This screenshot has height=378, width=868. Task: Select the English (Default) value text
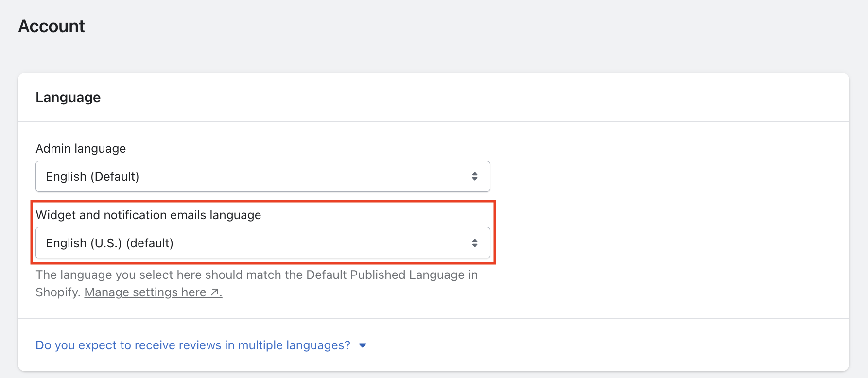[92, 177]
